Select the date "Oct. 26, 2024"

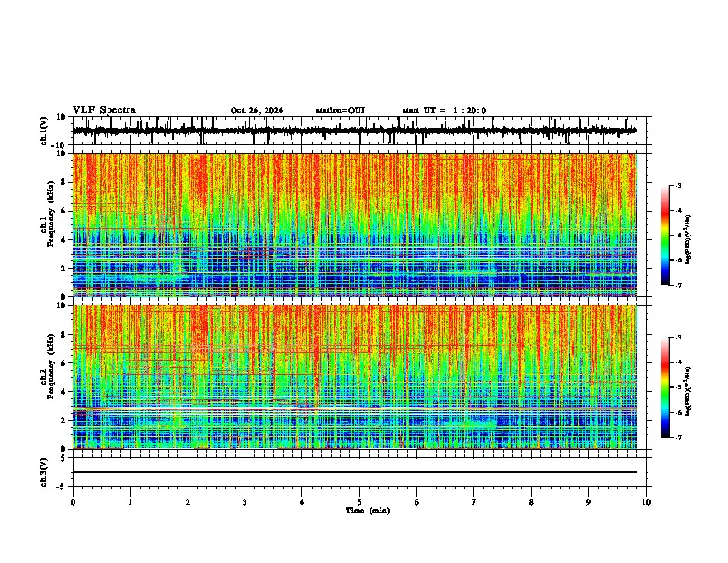(x=256, y=110)
